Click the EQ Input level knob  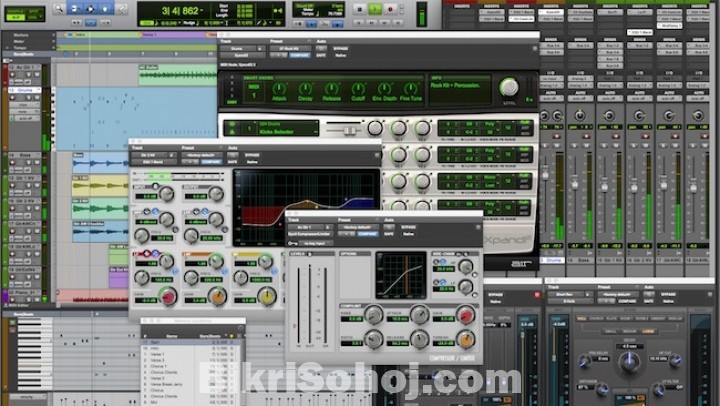click(166, 194)
